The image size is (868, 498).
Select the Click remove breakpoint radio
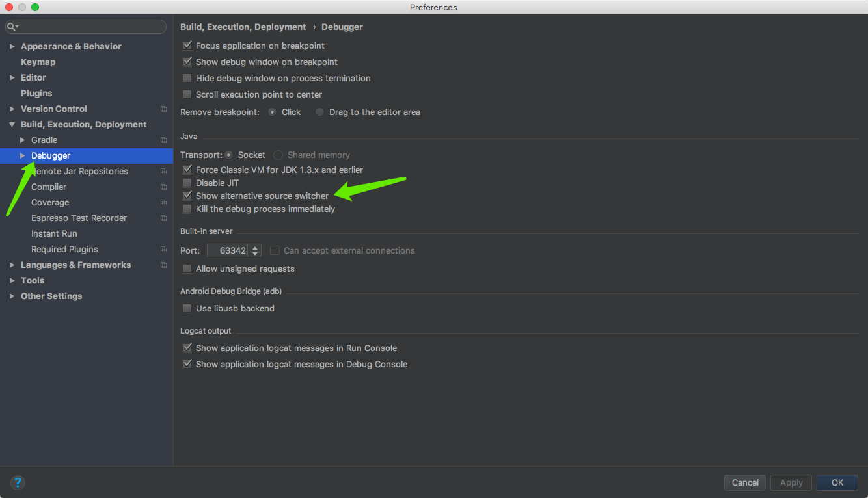(x=273, y=112)
